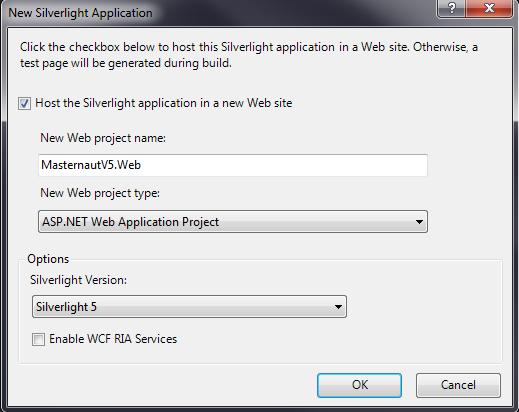Click the empty space after MasternautV5.Web text
This screenshot has width=519, height=412.
click(x=283, y=165)
